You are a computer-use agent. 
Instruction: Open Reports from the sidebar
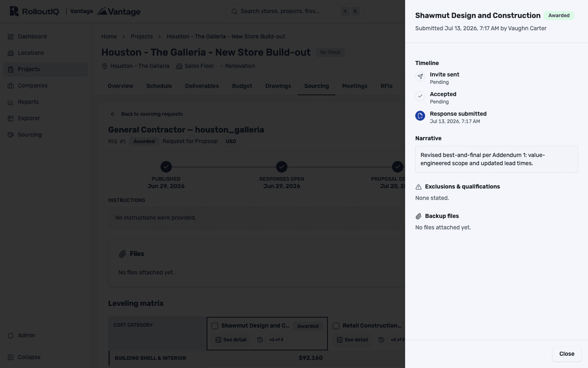[x=45, y=102]
